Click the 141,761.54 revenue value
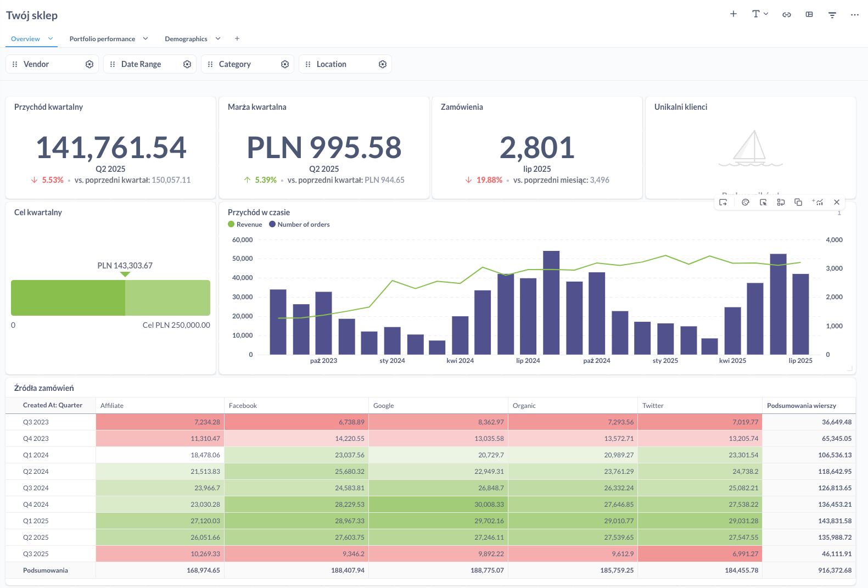 (111, 148)
